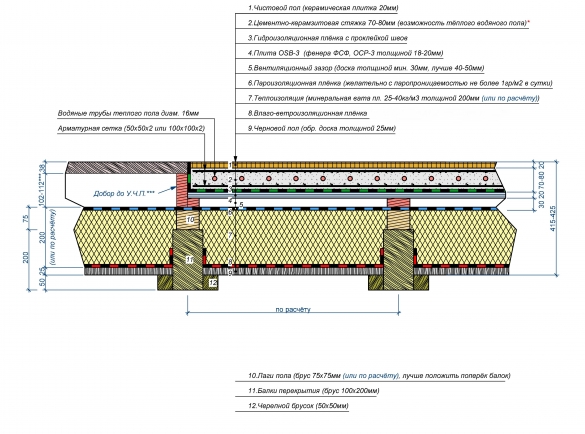Image resolution: width=585 pixels, height=434 pixels.
Task: Click the по расчёту spacing dimension
Action: [293, 309]
